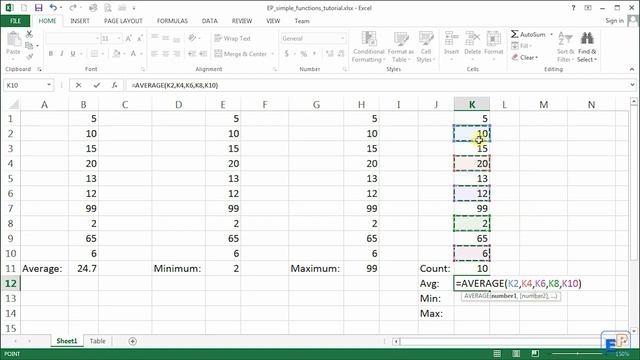Click the Accounting dollar format icon
640x360 pixels.
(287, 53)
